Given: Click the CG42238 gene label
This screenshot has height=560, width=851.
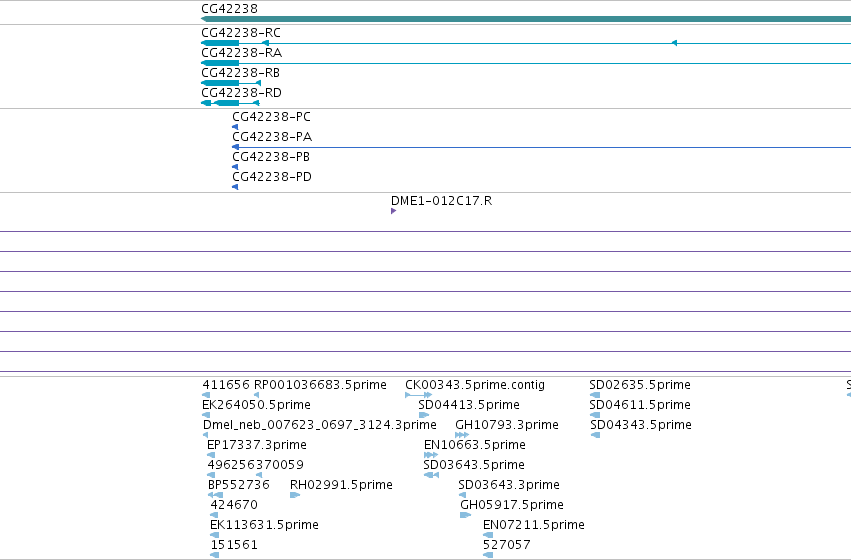Looking at the screenshot, I should [x=229, y=9].
